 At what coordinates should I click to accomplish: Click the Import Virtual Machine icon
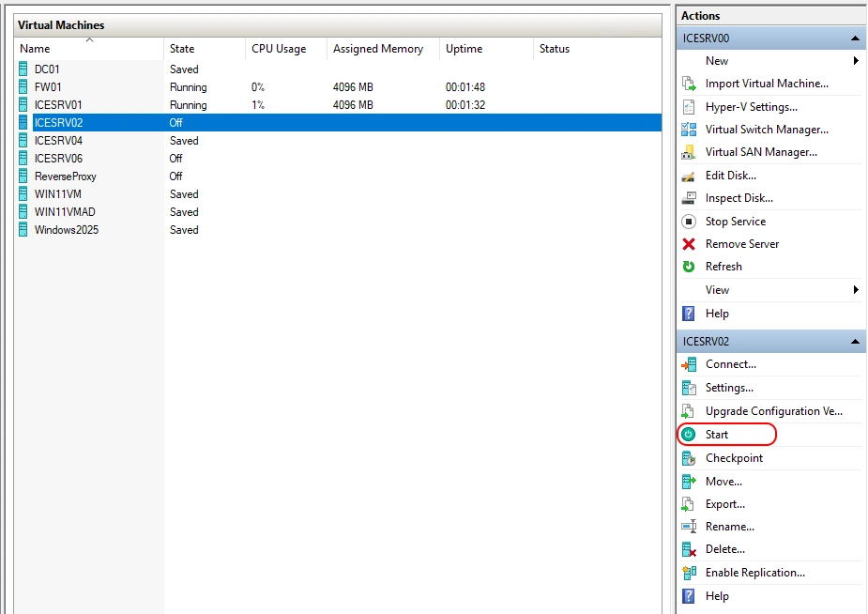689,84
